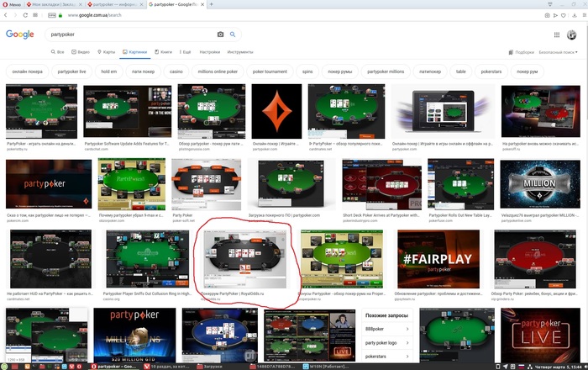Toggle the VPN badge in address bar
Screen dimensions: 588x370
coord(52,15)
